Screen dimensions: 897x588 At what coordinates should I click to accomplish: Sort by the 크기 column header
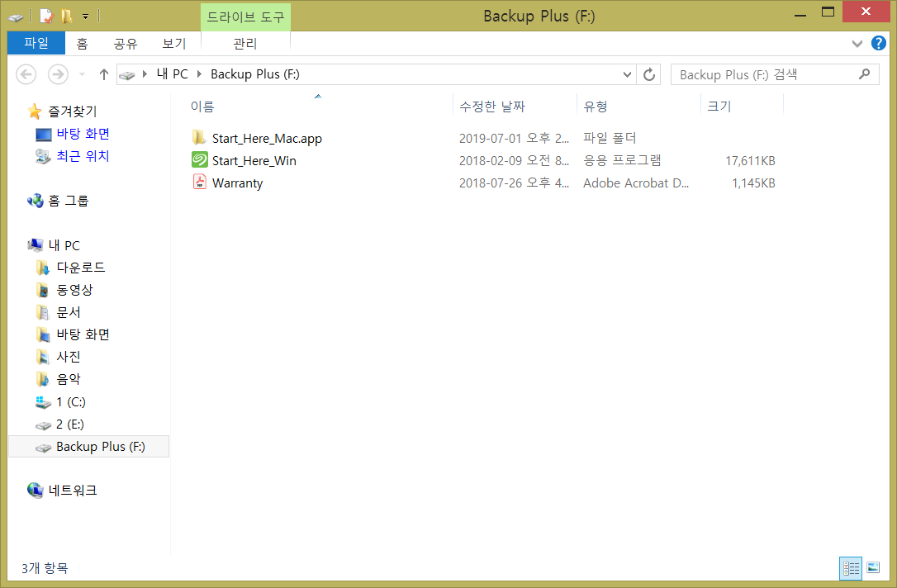coord(719,107)
